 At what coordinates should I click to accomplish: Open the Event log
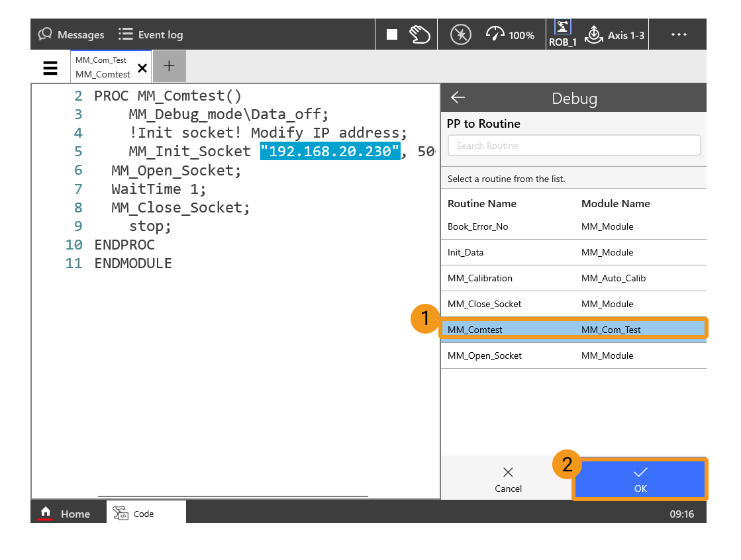click(150, 34)
